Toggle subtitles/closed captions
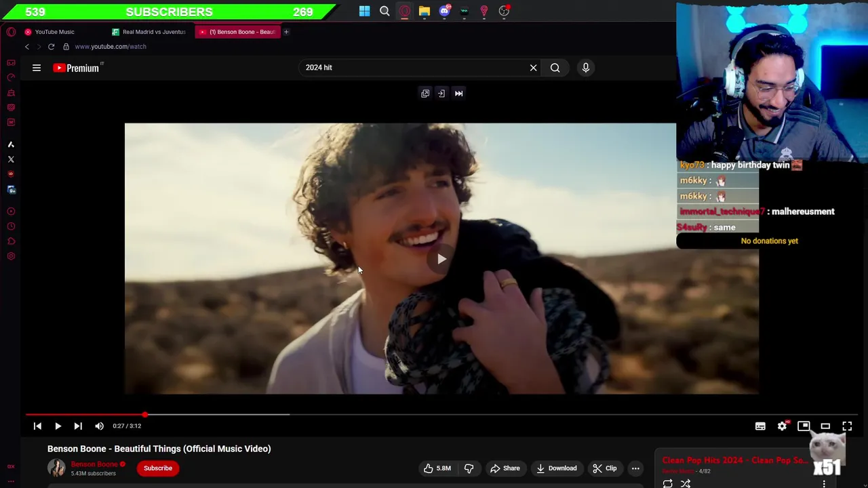This screenshot has width=868, height=488. [760, 426]
